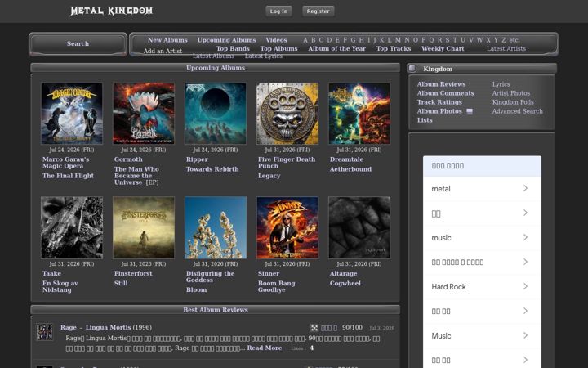Expand the capitalized Music suggestion chevron
Viewport: 588px width, 368px height.
525,335
